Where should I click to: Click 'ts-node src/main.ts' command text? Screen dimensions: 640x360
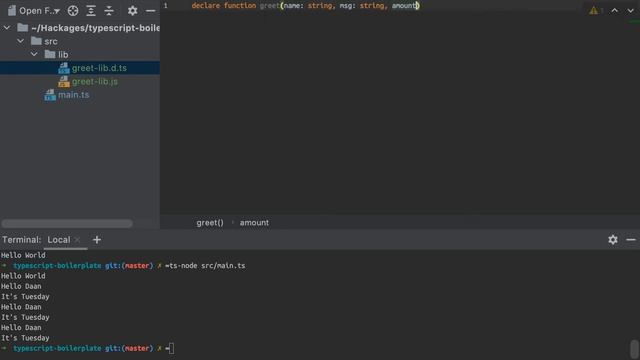click(207, 265)
